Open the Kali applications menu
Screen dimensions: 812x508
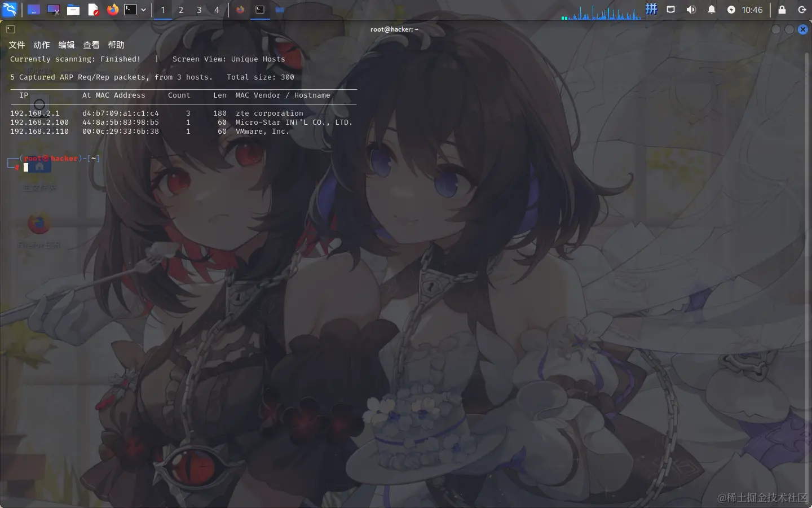pyautogui.click(x=10, y=10)
